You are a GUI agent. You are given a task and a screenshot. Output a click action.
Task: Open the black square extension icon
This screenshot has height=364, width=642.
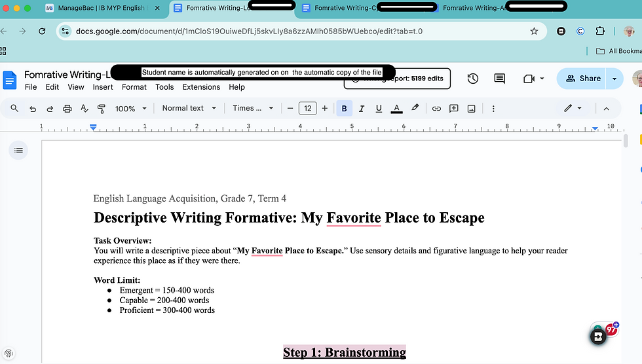(561, 31)
